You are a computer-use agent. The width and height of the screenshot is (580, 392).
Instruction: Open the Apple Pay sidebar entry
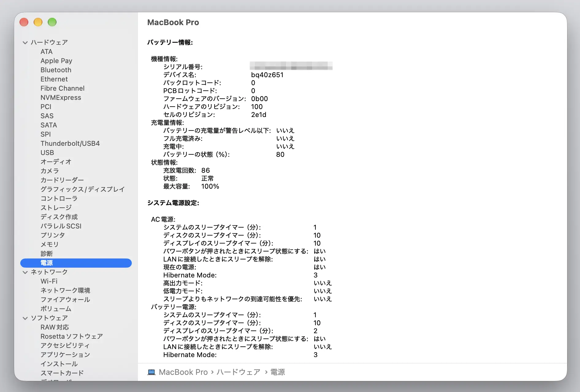[56, 61]
